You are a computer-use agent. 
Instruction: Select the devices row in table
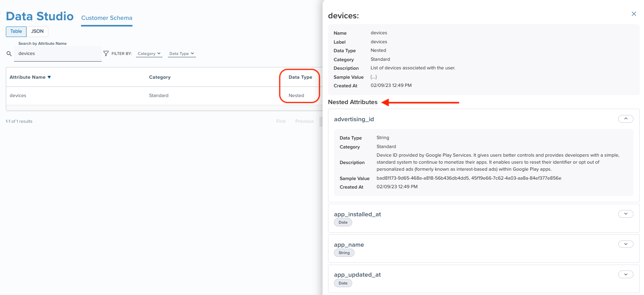pyautogui.click(x=164, y=95)
